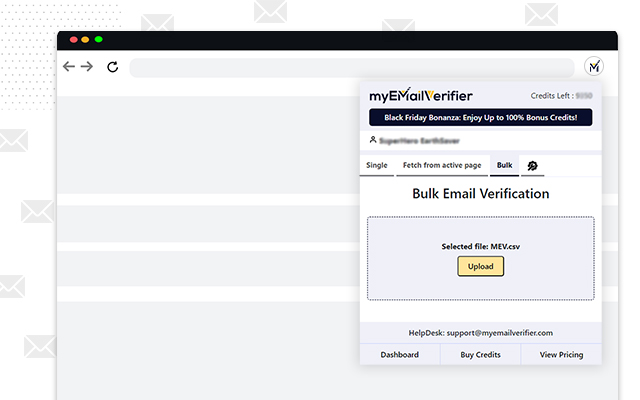Click inside the browser address bar
The image size is (640, 400).
(x=352, y=67)
